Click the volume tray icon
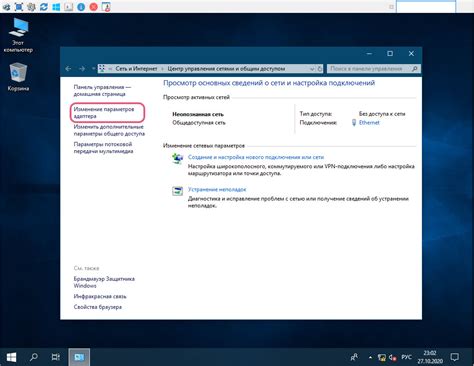 click(393, 358)
